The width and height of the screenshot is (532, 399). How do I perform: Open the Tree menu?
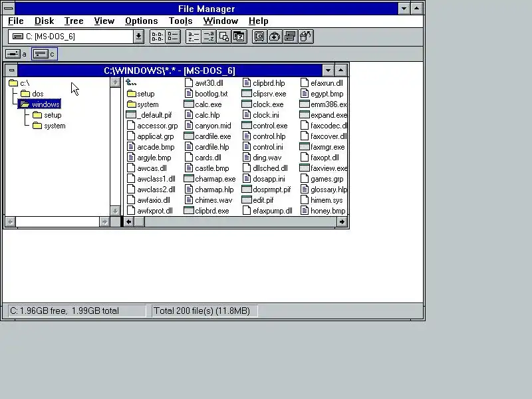tap(74, 21)
